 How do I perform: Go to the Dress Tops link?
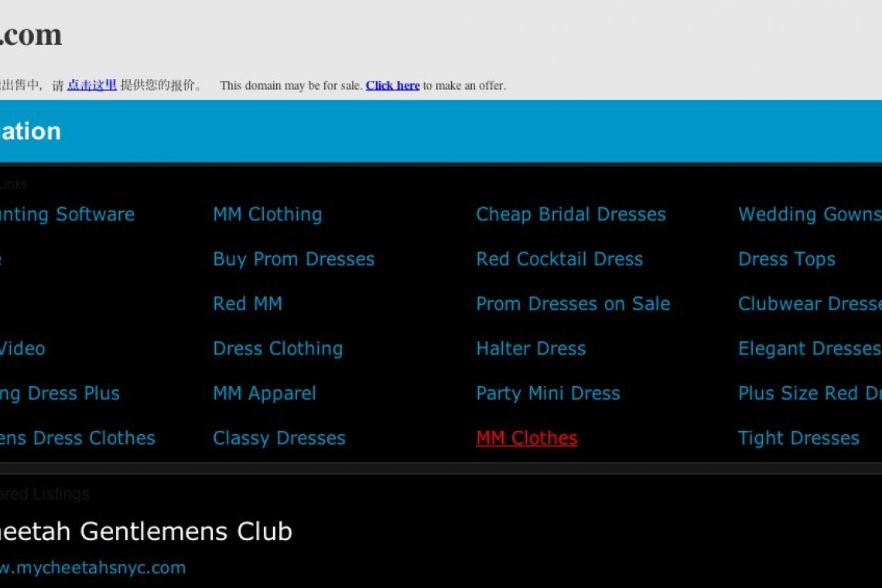coord(786,259)
